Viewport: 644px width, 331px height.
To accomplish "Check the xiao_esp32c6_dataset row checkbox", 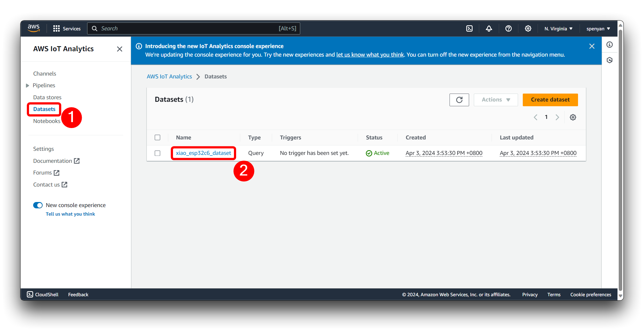I will click(x=158, y=153).
